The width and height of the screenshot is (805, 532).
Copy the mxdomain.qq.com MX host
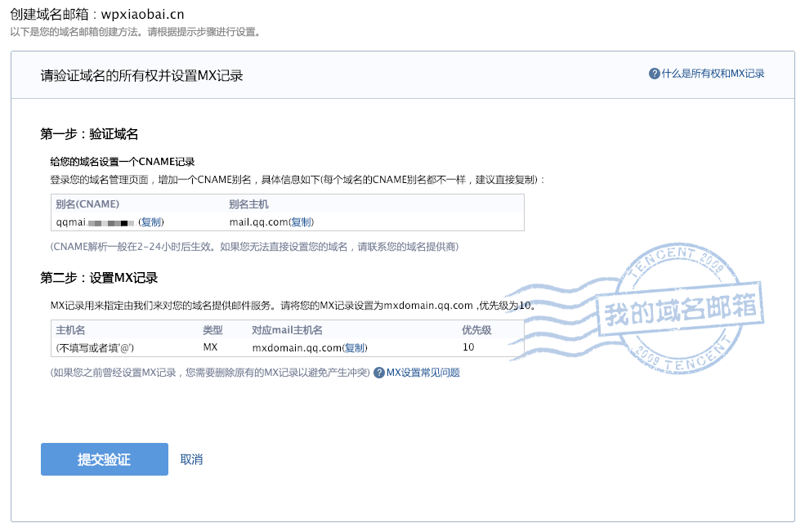pos(355,348)
